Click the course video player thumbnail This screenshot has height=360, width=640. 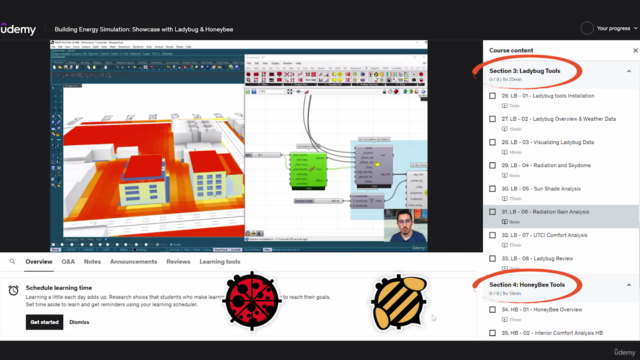239,146
